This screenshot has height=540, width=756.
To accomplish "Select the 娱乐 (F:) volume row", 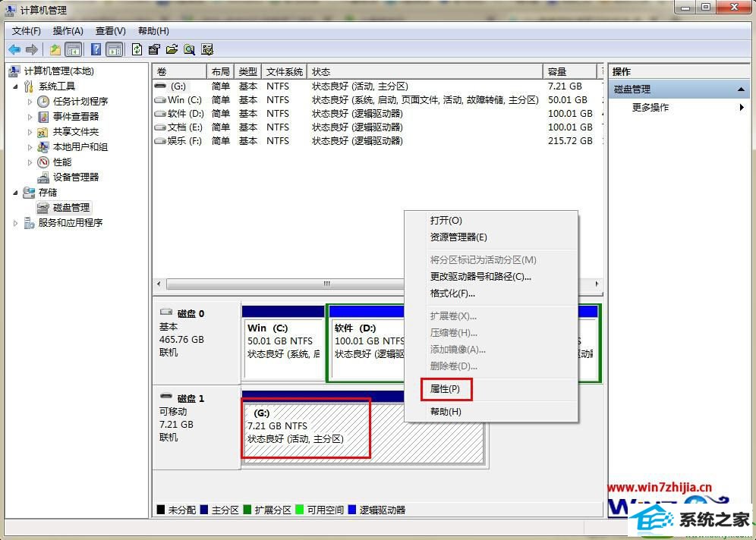I will click(378, 140).
